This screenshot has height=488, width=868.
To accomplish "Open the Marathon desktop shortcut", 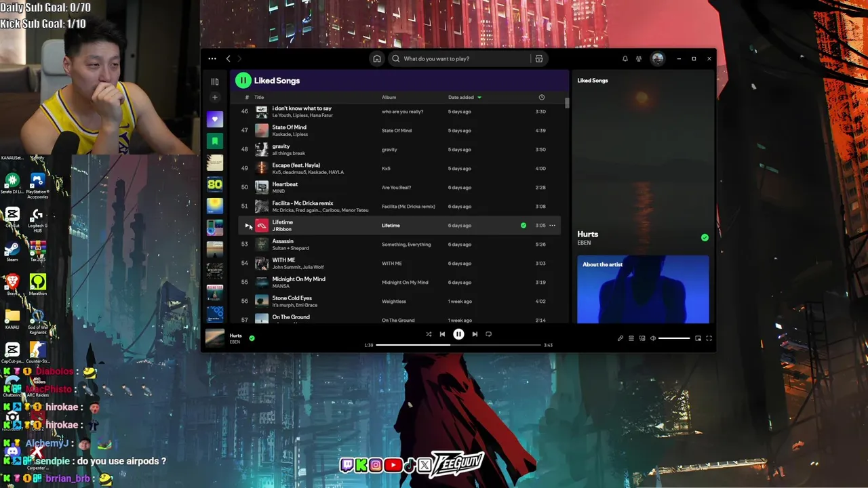I will click(38, 284).
